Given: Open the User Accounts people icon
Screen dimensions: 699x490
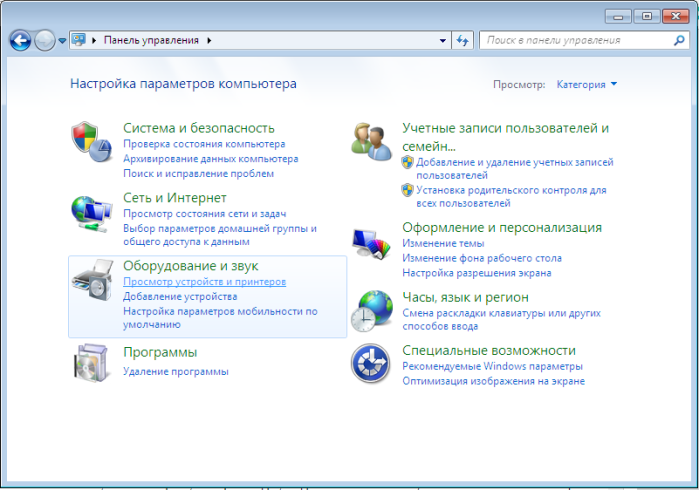Looking at the screenshot, I should pos(371,141).
